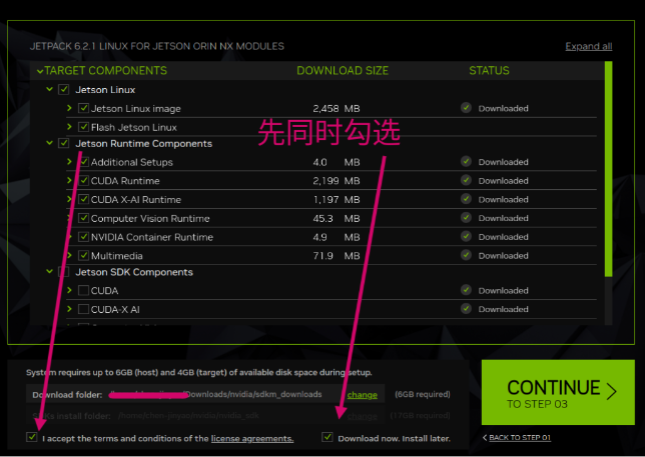645x457 pixels.
Task: Click Multimedia Downloaded status icon
Action: click(x=466, y=255)
